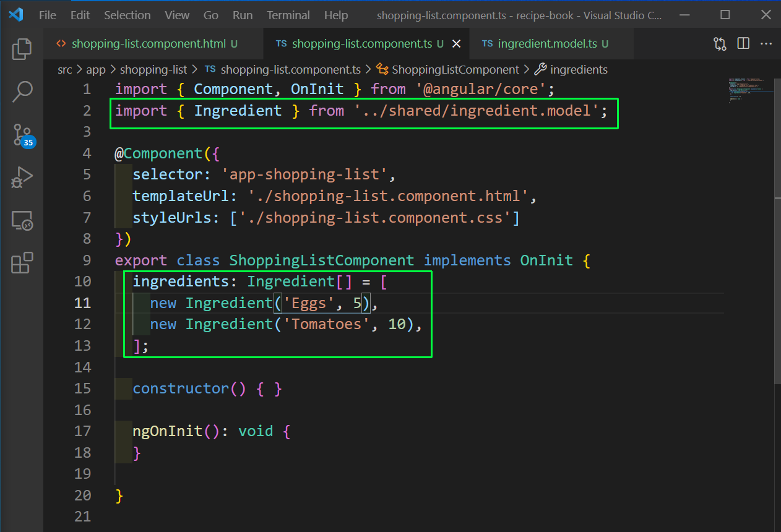Open the View menu
Screen dimensions: 781x532
(177, 15)
